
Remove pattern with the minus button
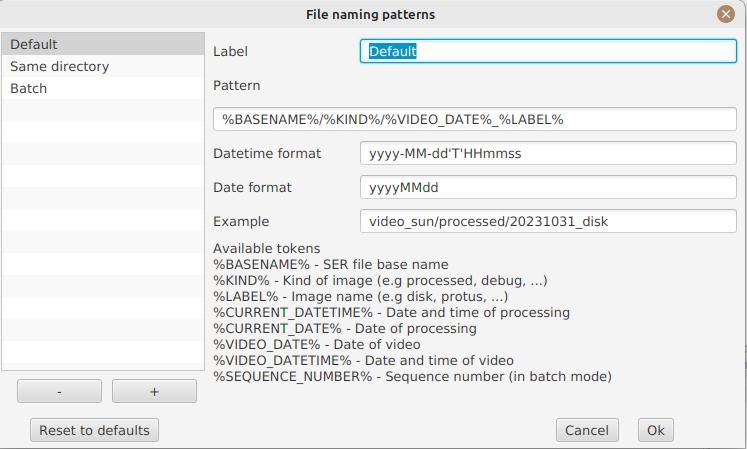pyautogui.click(x=59, y=392)
